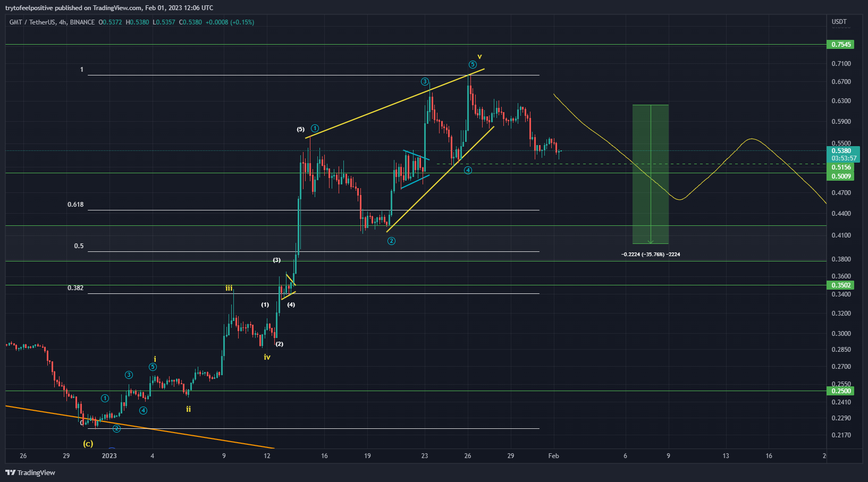Select the 0.5009 price label

(x=841, y=176)
